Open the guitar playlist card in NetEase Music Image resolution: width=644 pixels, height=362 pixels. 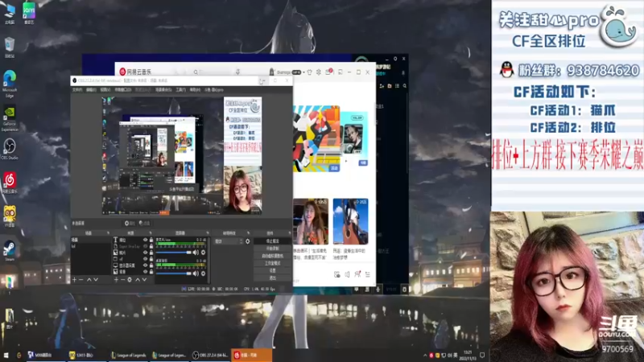point(350,221)
